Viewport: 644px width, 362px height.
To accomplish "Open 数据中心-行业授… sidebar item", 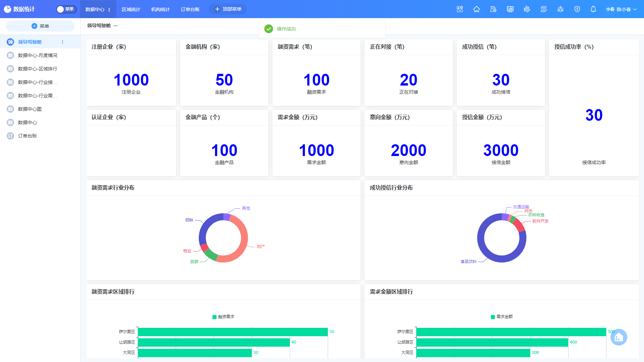I will 40,82.
